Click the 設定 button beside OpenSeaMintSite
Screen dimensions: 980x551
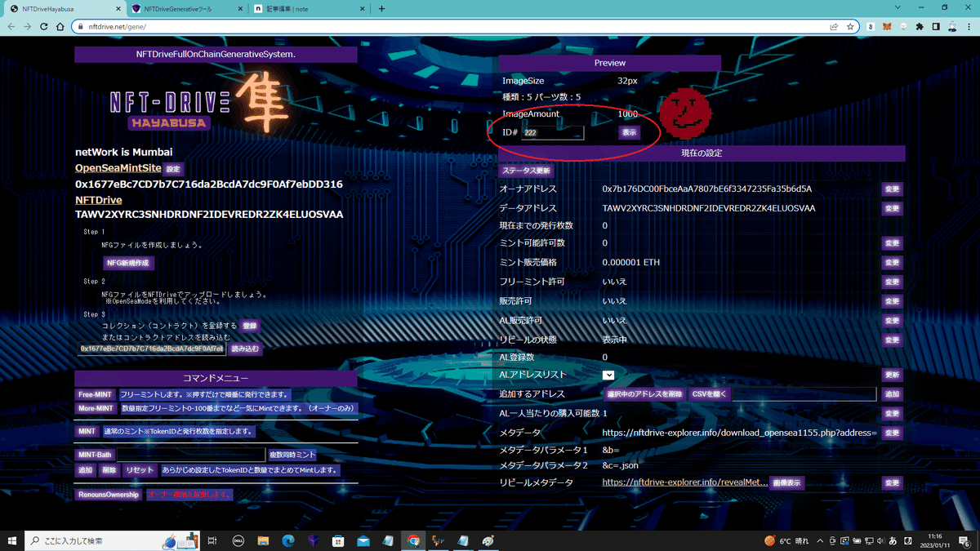174,169
